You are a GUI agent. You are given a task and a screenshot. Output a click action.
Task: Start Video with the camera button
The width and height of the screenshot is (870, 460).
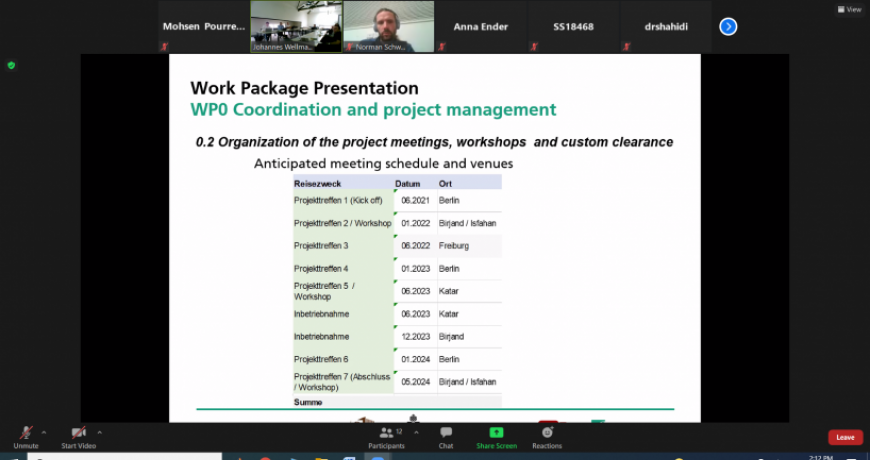coord(78,437)
